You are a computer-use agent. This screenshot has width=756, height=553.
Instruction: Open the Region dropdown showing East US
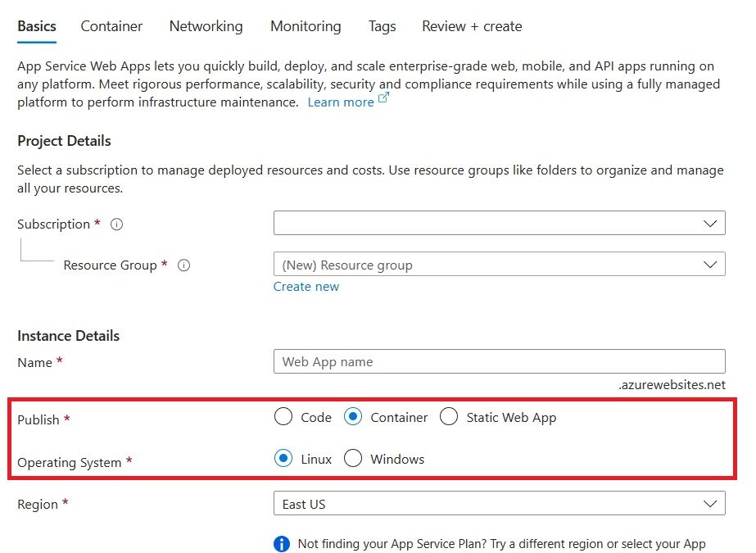click(499, 503)
